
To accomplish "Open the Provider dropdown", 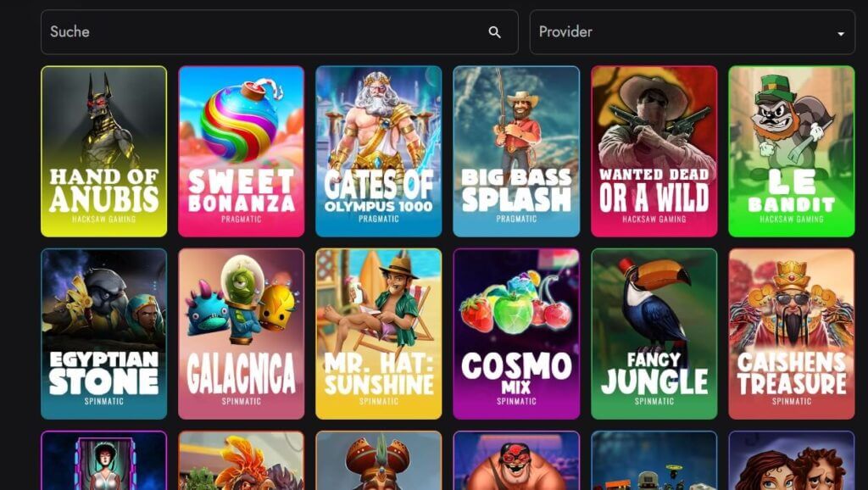I will click(693, 32).
